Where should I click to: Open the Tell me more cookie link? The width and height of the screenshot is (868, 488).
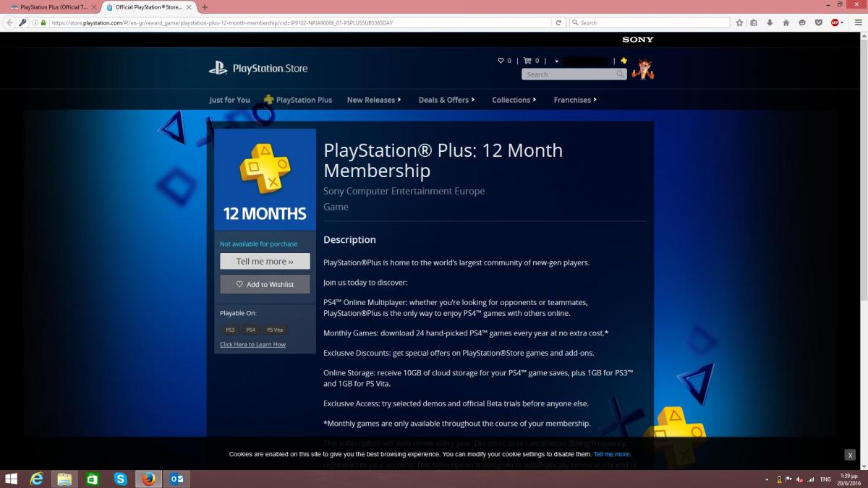pos(612,454)
